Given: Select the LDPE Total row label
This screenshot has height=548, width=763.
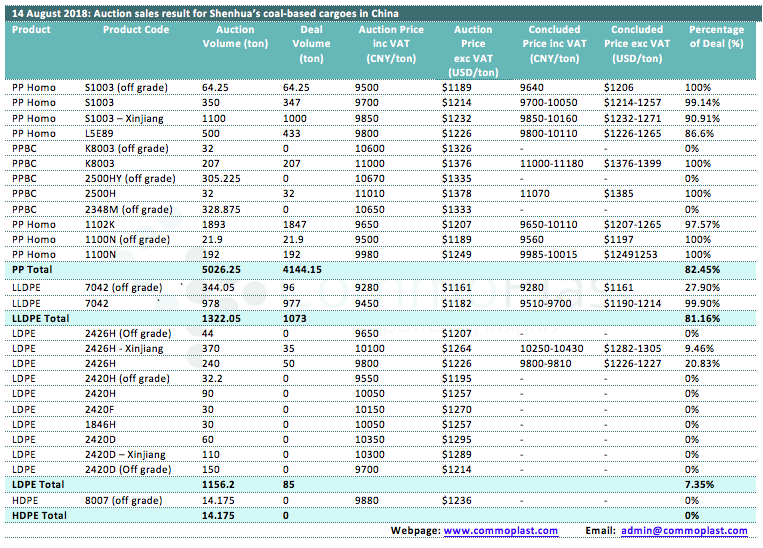Looking at the screenshot, I should click(35, 484).
